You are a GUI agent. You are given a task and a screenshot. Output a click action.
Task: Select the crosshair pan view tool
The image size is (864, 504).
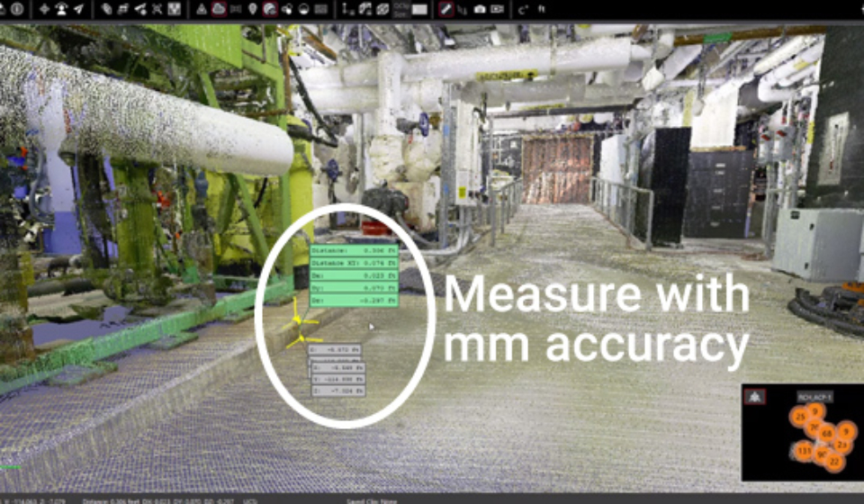click(45, 9)
